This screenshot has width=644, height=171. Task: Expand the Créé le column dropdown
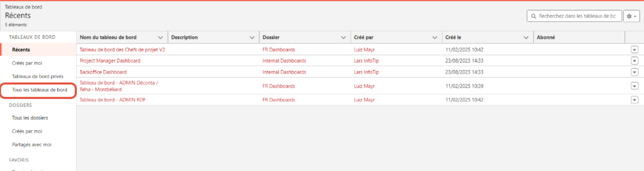click(526, 37)
